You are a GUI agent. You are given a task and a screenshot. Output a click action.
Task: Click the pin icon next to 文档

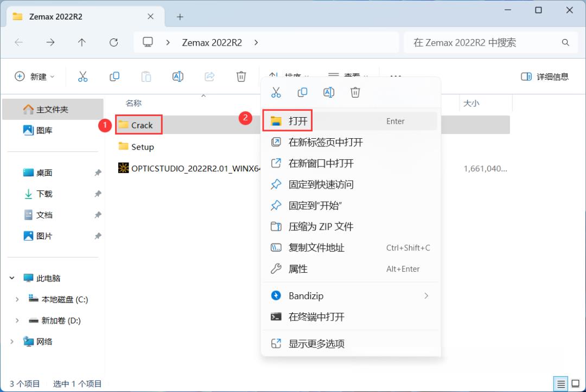98,215
